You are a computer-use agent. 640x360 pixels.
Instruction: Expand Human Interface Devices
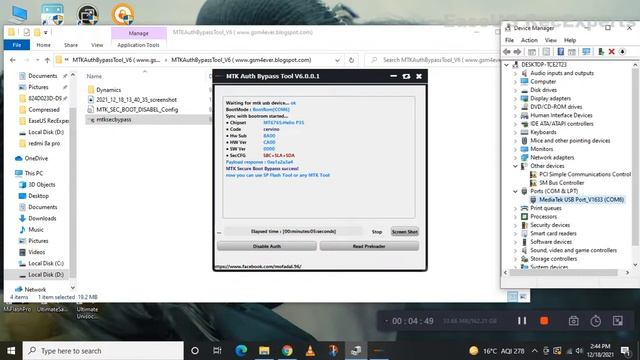[x=515, y=115]
